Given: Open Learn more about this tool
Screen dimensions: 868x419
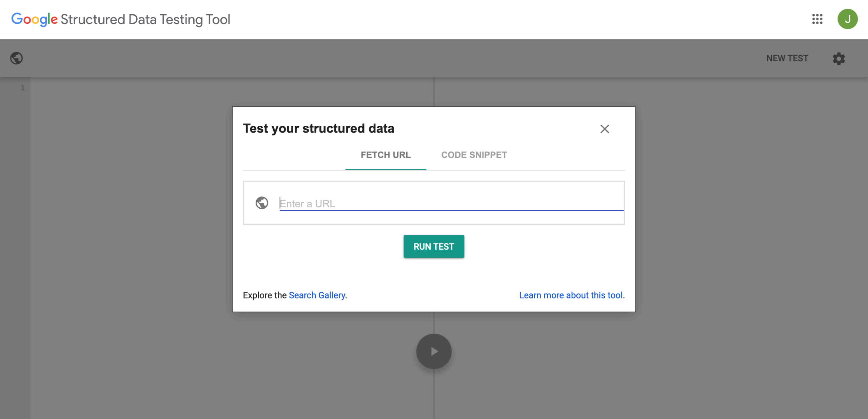Looking at the screenshot, I should (x=571, y=295).
